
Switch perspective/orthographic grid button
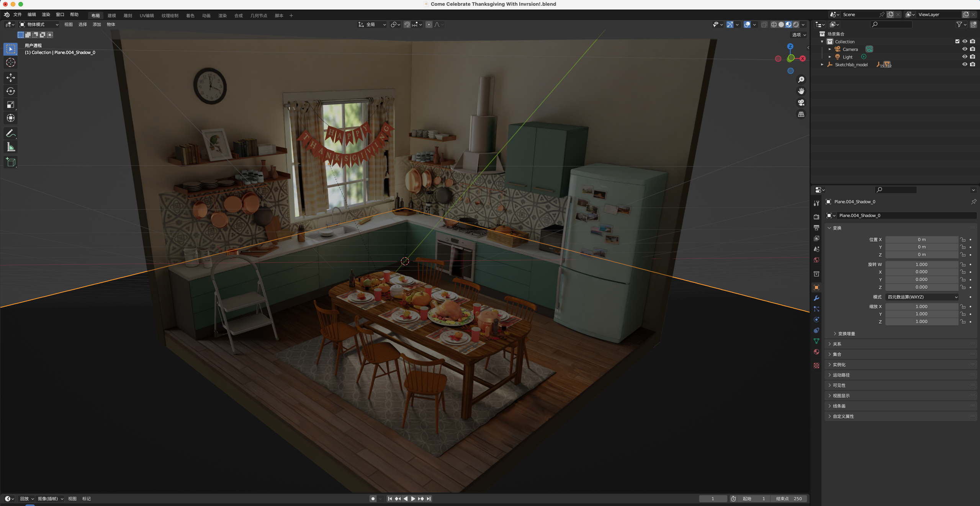point(801,114)
